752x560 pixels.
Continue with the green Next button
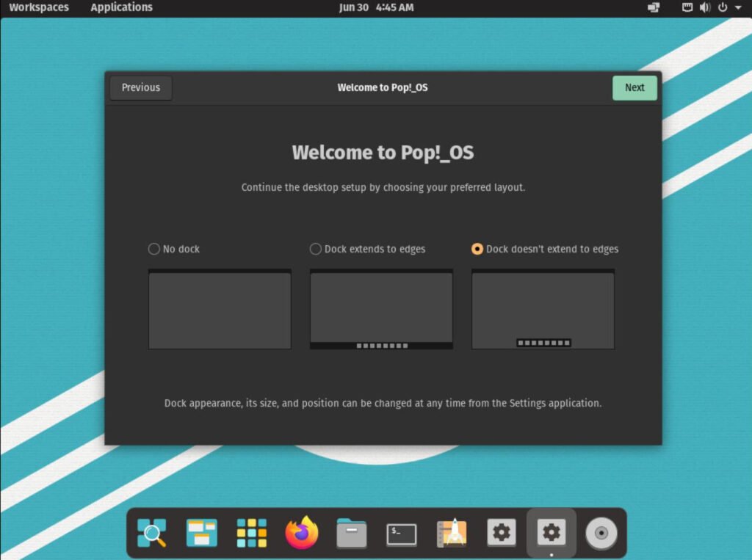click(634, 88)
